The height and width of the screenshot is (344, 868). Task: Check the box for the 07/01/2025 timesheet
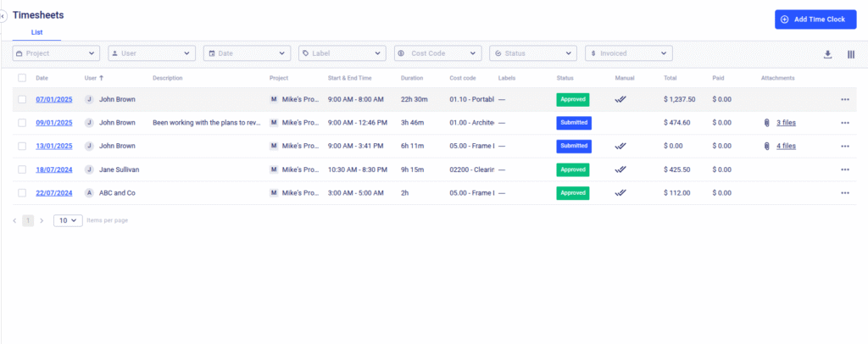pos(22,99)
